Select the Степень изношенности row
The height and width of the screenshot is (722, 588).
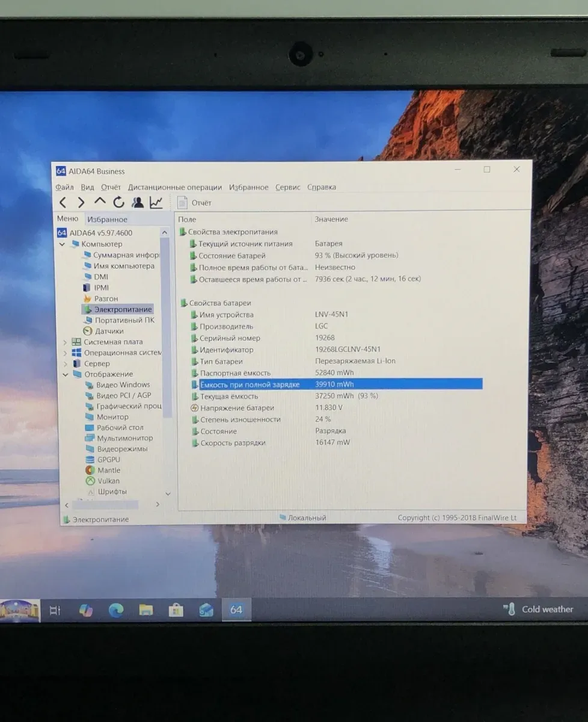point(240,419)
